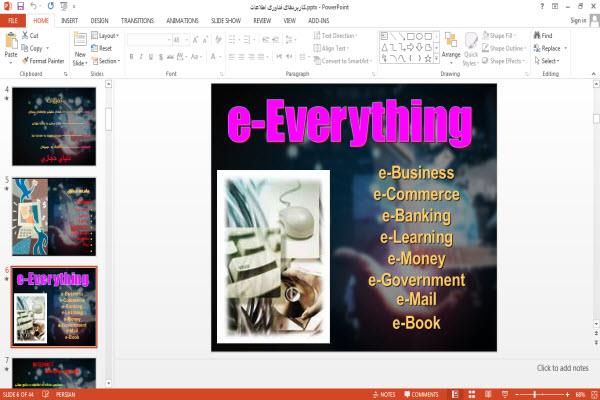Click the Arrange button
The image size is (600, 400).
[x=451, y=46]
